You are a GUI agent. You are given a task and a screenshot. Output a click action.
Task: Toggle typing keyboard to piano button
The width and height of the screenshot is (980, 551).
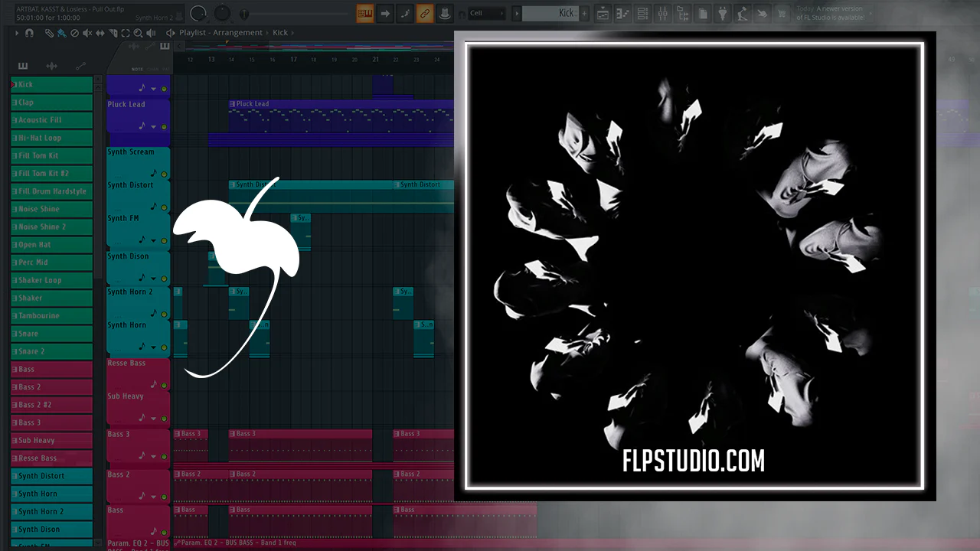click(x=364, y=13)
